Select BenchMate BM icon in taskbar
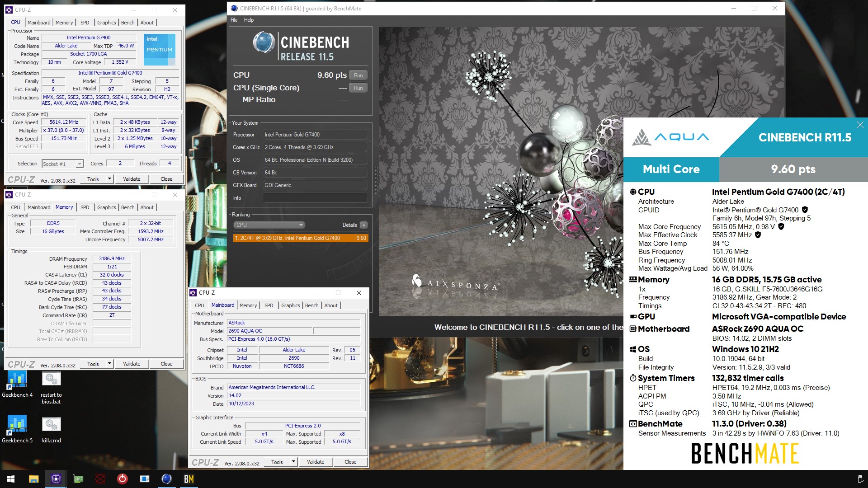Image resolution: width=868 pixels, height=488 pixels. (189, 479)
